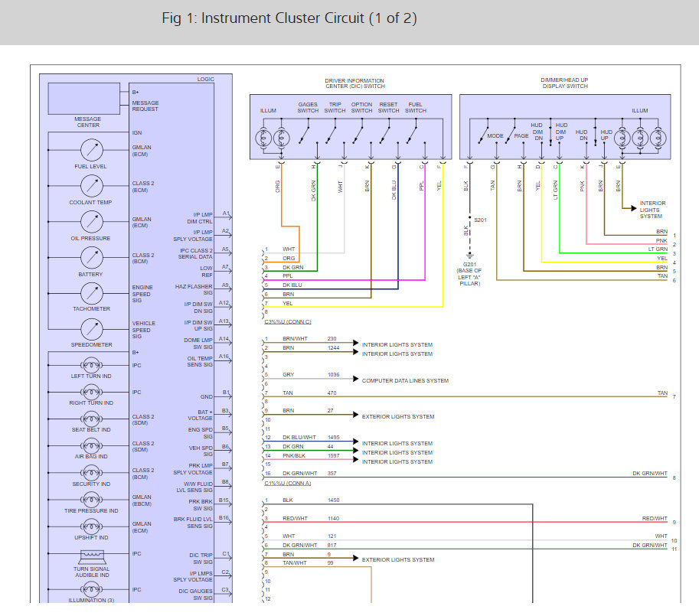Click the Battery gauge symbol
The width and height of the screenshot is (699, 616).
(x=91, y=258)
